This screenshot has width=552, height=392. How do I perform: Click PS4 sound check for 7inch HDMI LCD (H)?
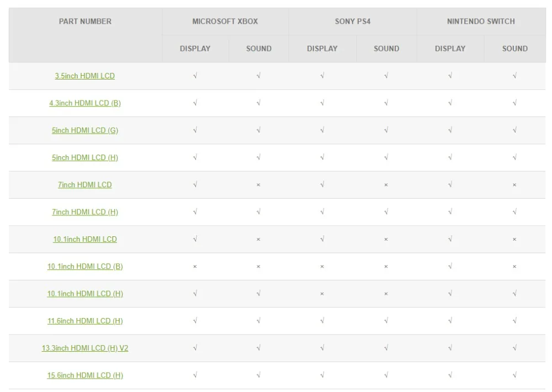(x=386, y=211)
